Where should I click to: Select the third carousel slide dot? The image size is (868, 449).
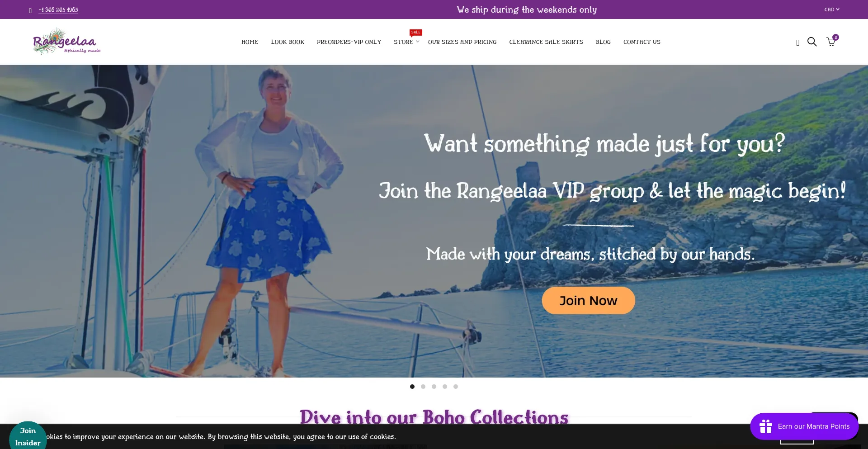[x=434, y=387]
